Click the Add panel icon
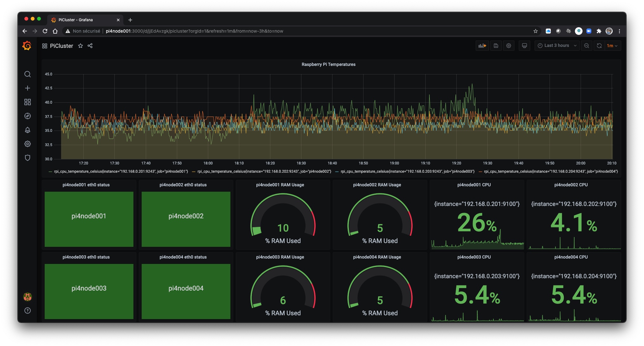The width and height of the screenshot is (644, 346). click(x=482, y=46)
